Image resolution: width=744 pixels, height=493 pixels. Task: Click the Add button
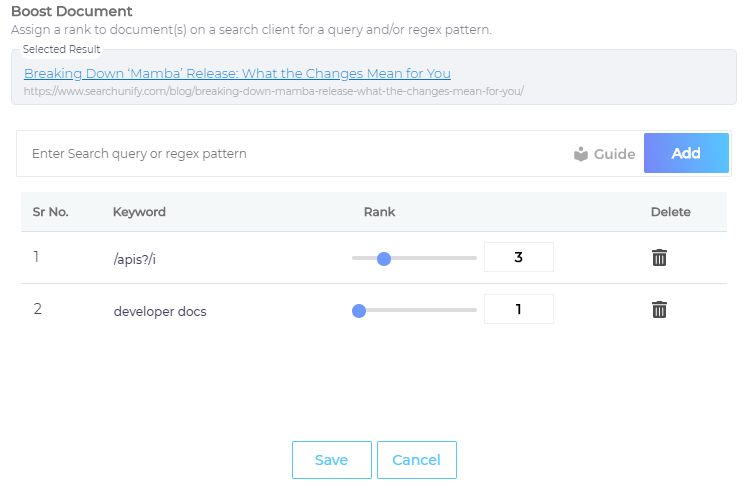(686, 153)
